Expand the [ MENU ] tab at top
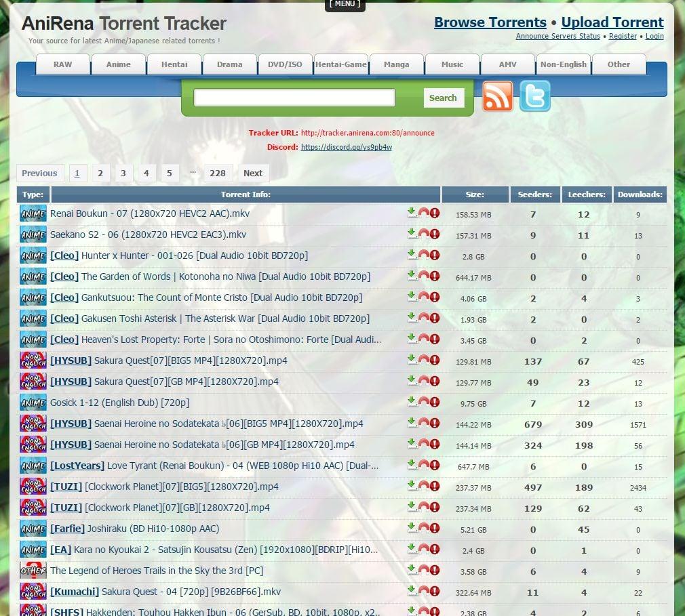 (345, 4)
